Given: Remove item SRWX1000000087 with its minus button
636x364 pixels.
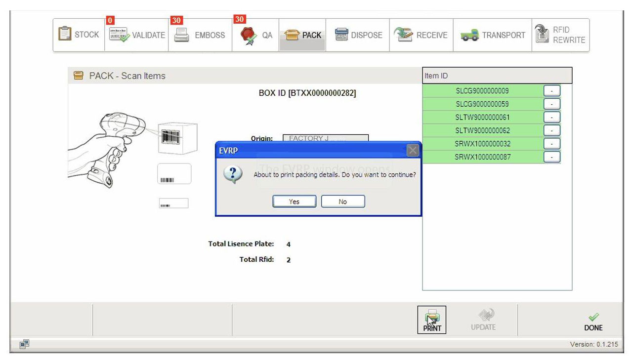Looking at the screenshot, I should click(x=551, y=157).
